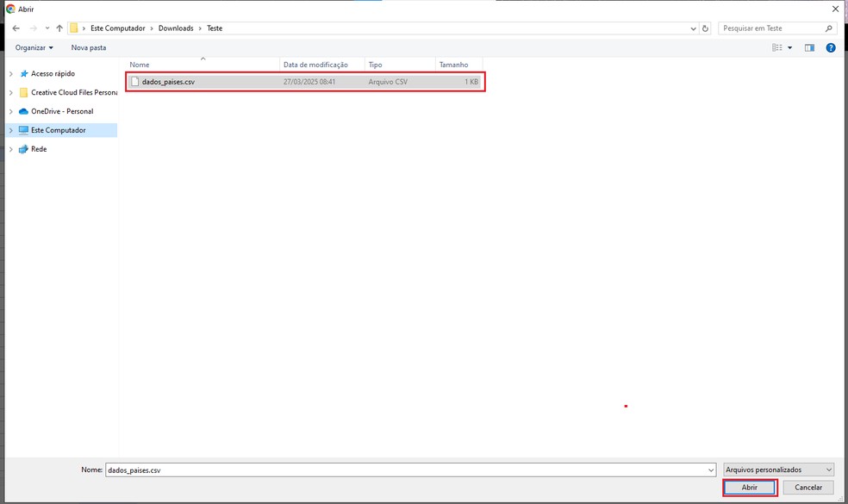This screenshot has height=504, width=848.
Task: Open help with question mark icon
Action: click(831, 47)
